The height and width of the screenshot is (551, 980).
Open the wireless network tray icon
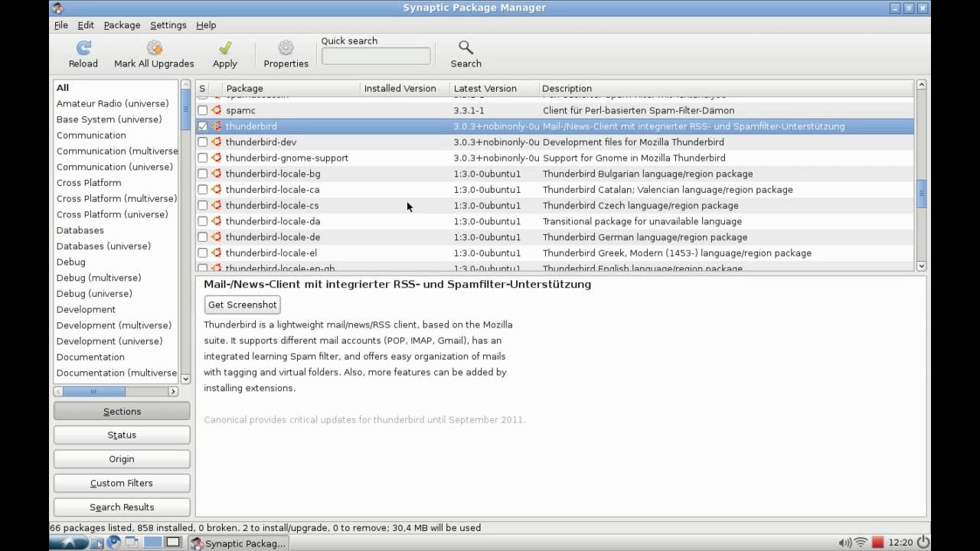click(x=861, y=543)
